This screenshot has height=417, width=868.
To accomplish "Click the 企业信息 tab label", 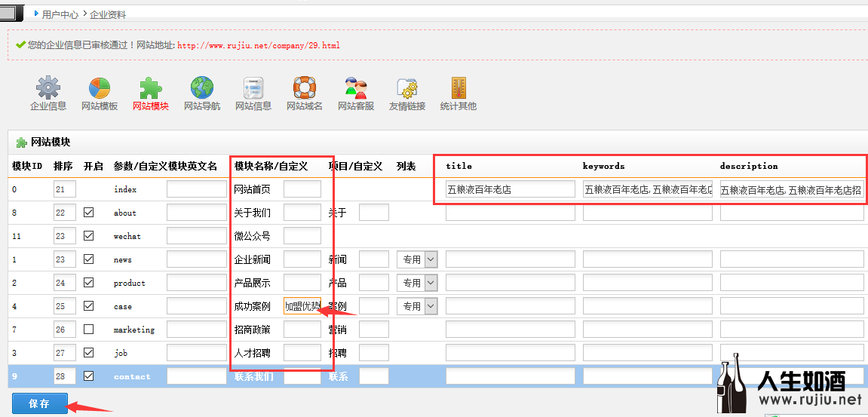I will coord(48,106).
